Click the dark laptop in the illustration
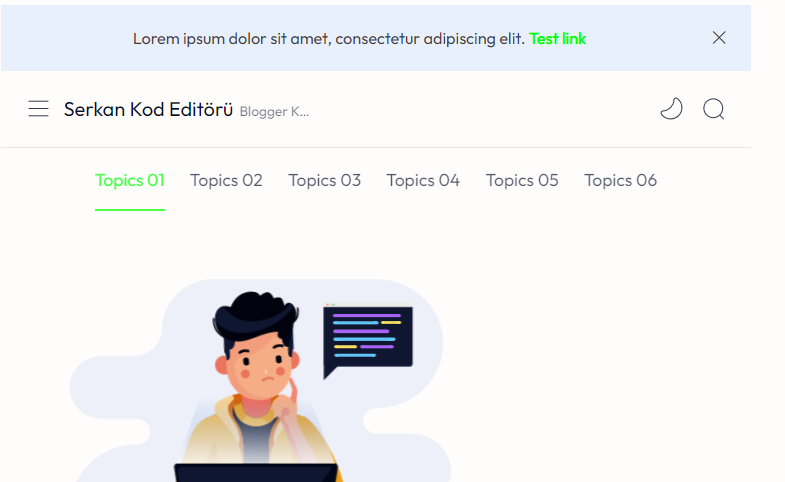Image resolution: width=785 pixels, height=482 pixels. point(256,472)
